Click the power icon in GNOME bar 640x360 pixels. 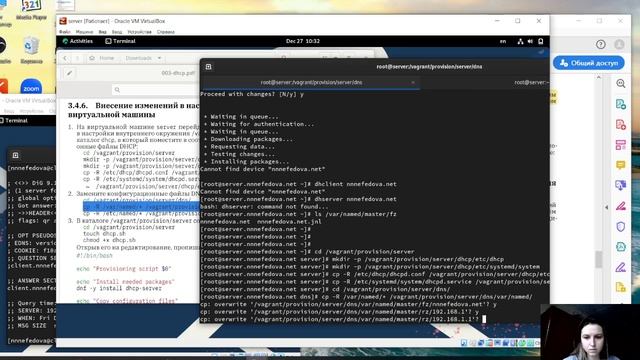(x=540, y=41)
